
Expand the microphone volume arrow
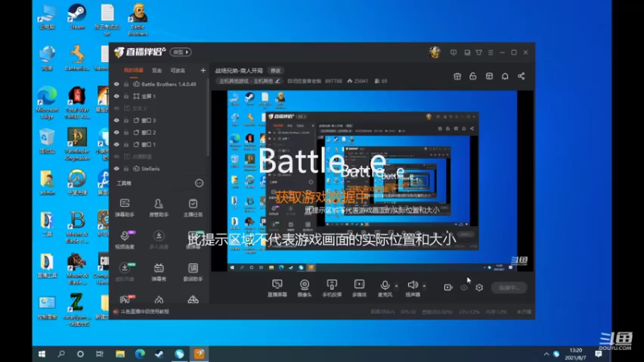[x=396, y=286]
